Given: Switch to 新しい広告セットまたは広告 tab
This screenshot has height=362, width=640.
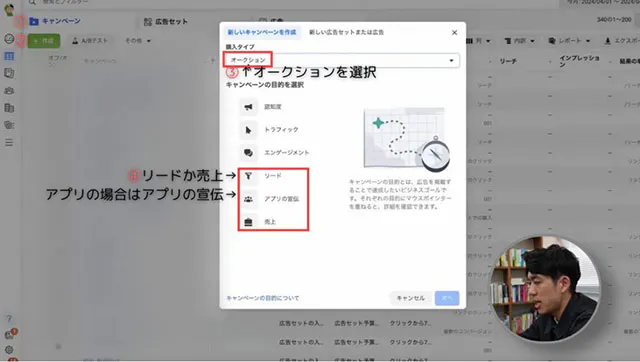Looking at the screenshot, I should (346, 32).
